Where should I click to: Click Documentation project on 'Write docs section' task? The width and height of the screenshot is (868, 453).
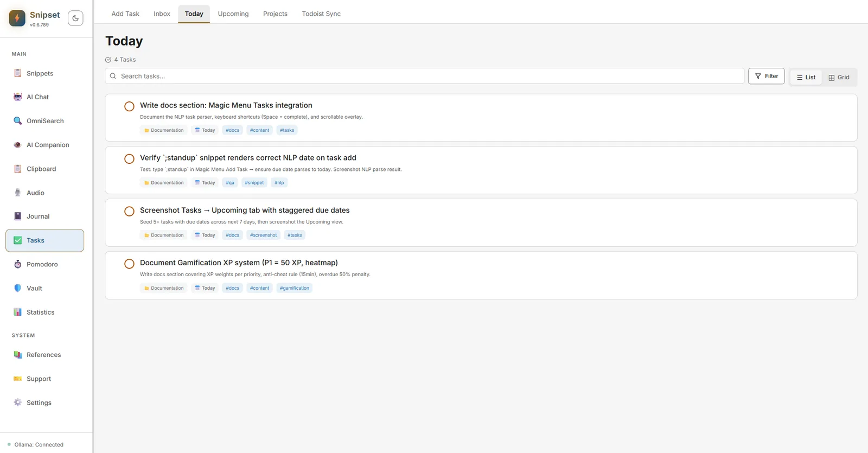164,130
